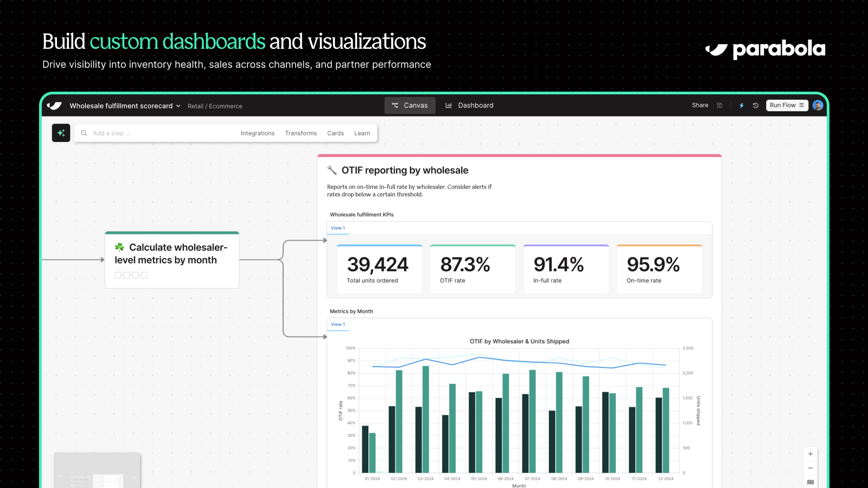Click the search magnifier icon

pos(84,133)
